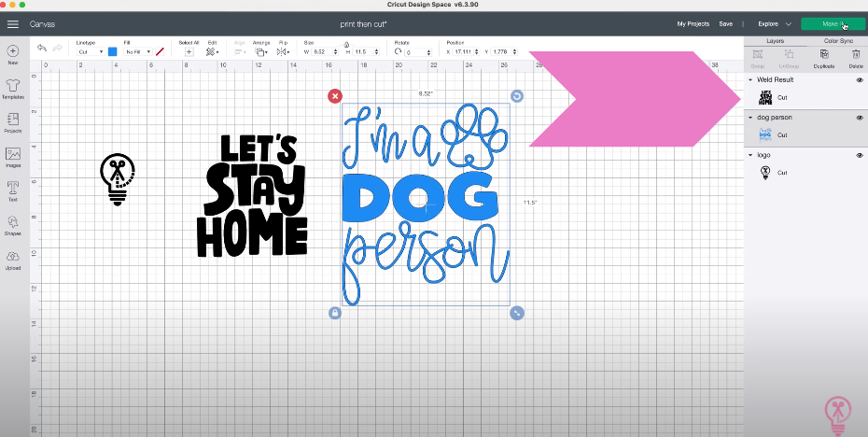Toggle the size aspect-ratio lock icon
Screen dimensions: 868x437
coord(346,44)
